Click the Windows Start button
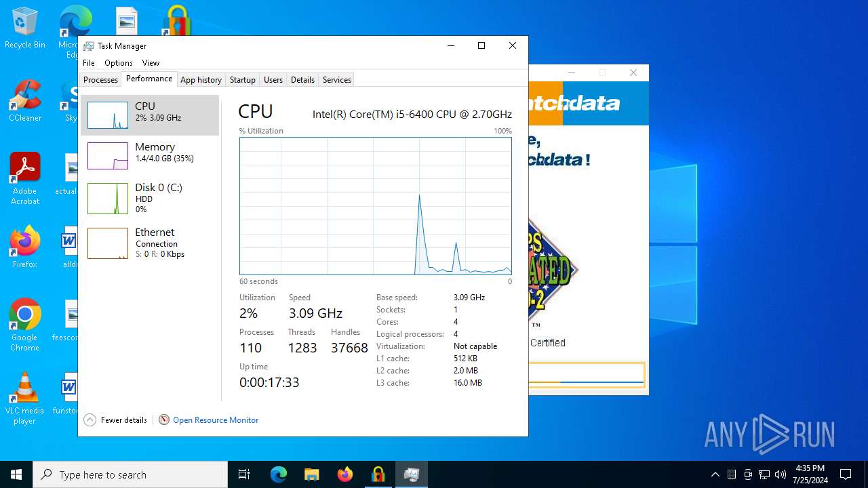The image size is (868, 488). pos(16,474)
